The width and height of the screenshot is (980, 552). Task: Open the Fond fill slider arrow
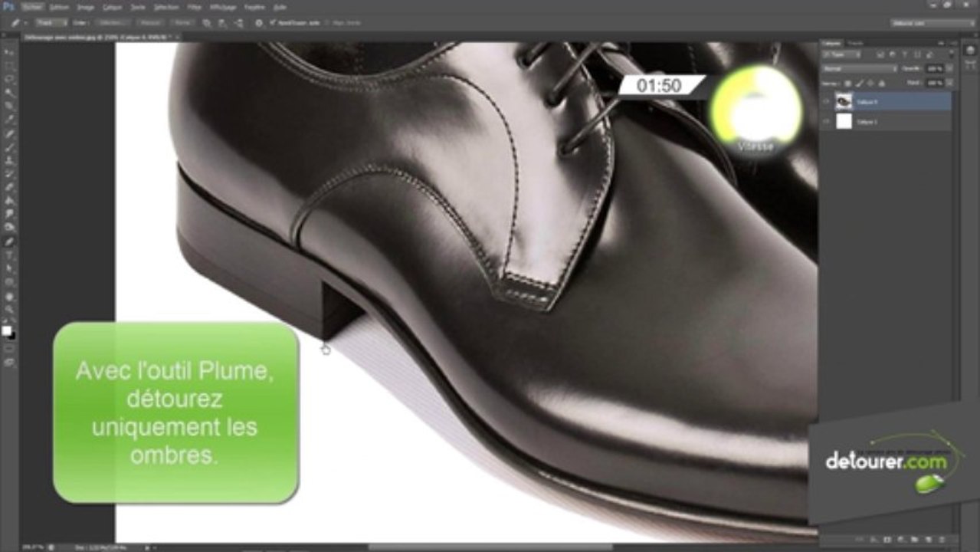pos(949,83)
